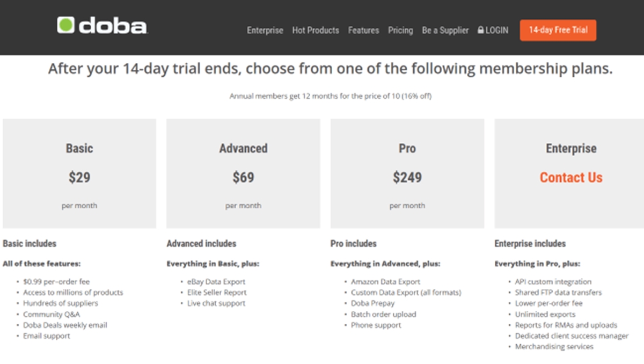Click the Pro includes heading
The image size is (644, 364).
coord(353,244)
